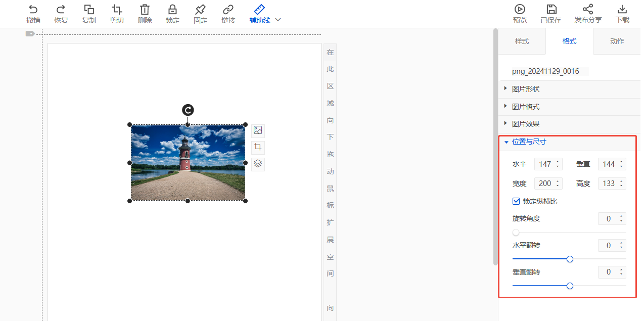Click the bottom-middle resize handle of image
Image resolution: width=644 pixels, height=321 pixels.
[188, 201]
